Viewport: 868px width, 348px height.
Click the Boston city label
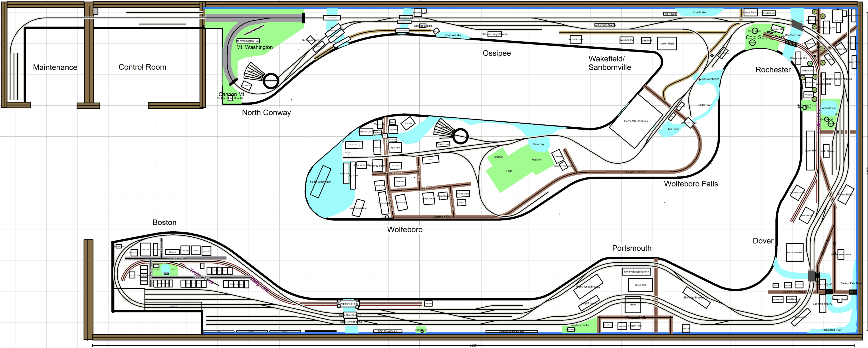click(164, 223)
